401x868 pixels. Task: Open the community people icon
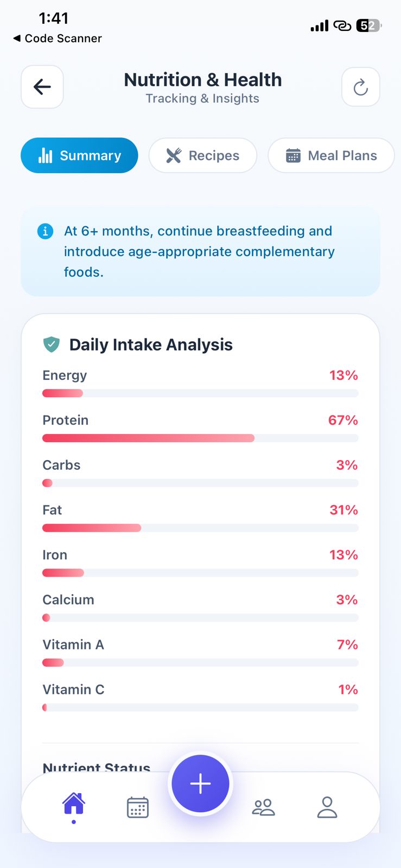pyautogui.click(x=264, y=807)
